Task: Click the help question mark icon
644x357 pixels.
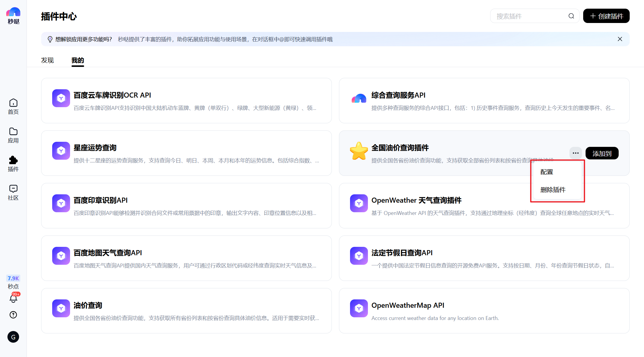Action: [13, 315]
